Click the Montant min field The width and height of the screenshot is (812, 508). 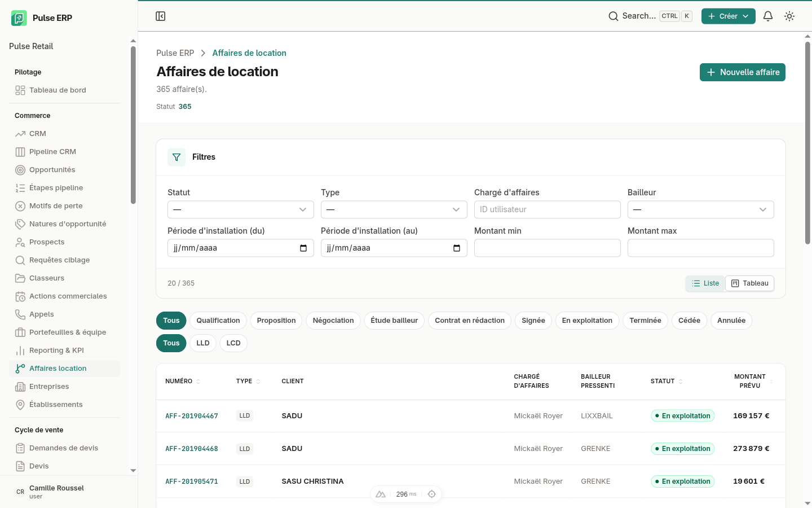tap(548, 248)
